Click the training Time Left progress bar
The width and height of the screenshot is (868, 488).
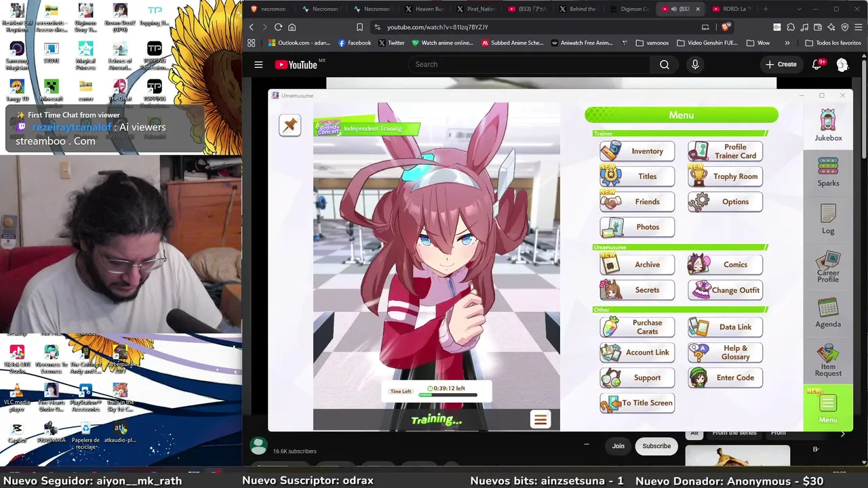448,394
